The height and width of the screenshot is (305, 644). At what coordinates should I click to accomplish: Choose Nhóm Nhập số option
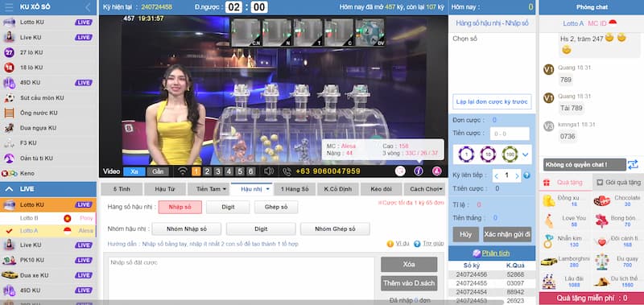(187, 229)
